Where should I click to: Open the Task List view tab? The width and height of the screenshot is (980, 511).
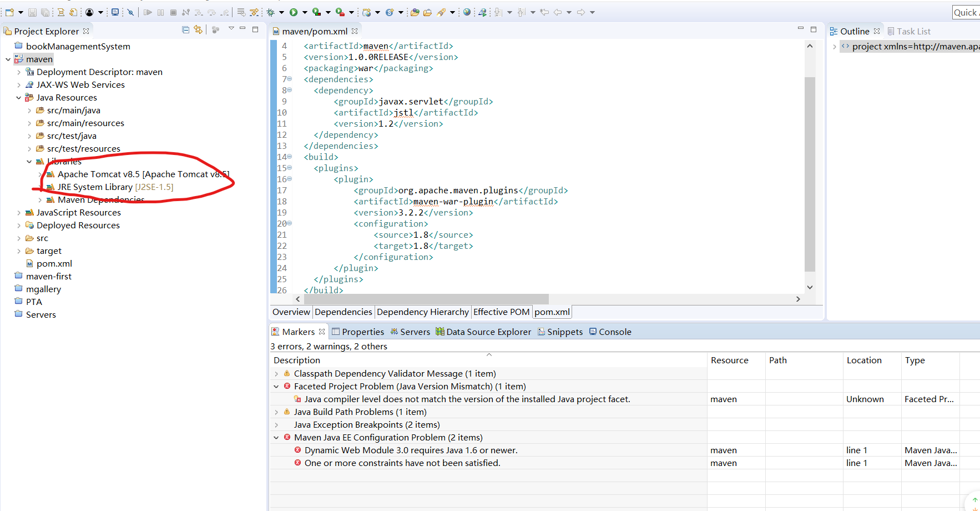909,32
